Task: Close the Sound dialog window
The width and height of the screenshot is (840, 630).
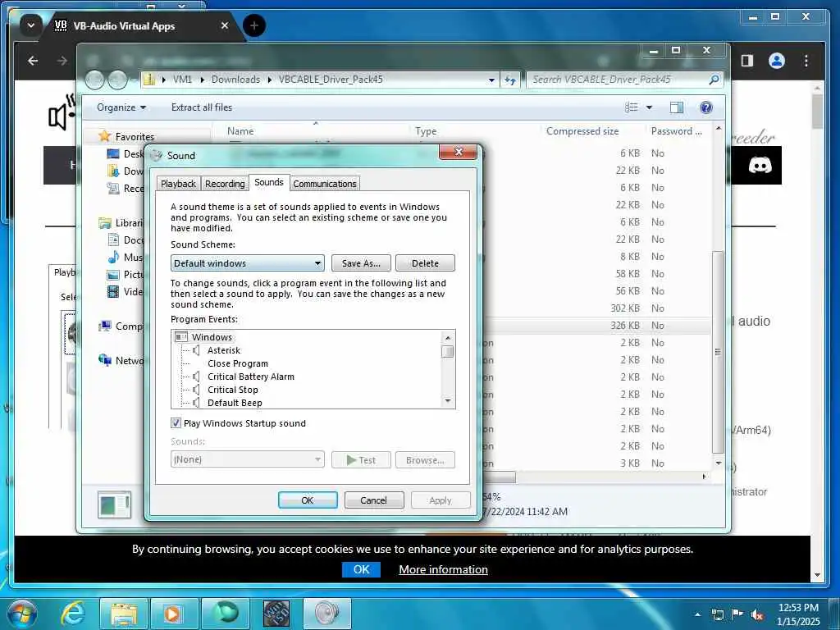Action: 458,152
